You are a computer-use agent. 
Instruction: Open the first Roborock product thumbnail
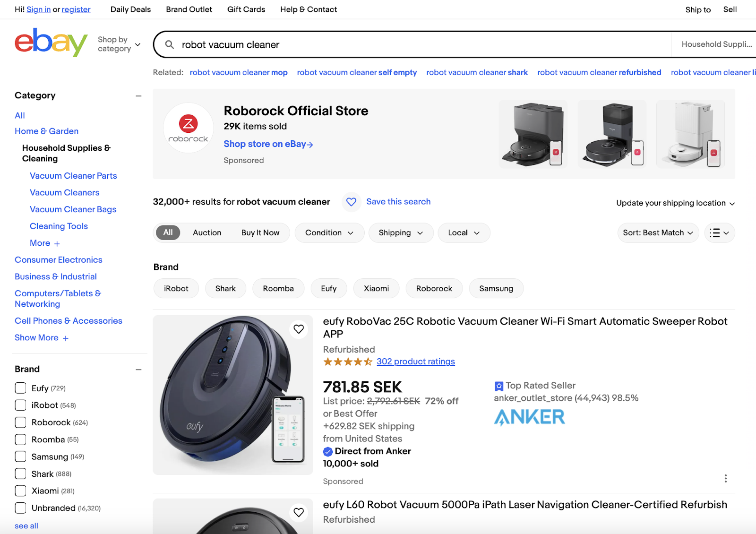click(x=533, y=134)
